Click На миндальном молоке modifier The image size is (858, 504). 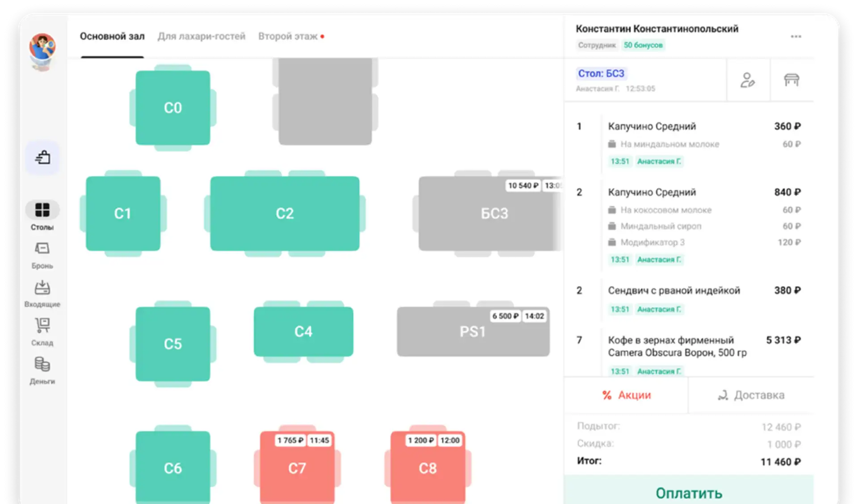[704, 144]
